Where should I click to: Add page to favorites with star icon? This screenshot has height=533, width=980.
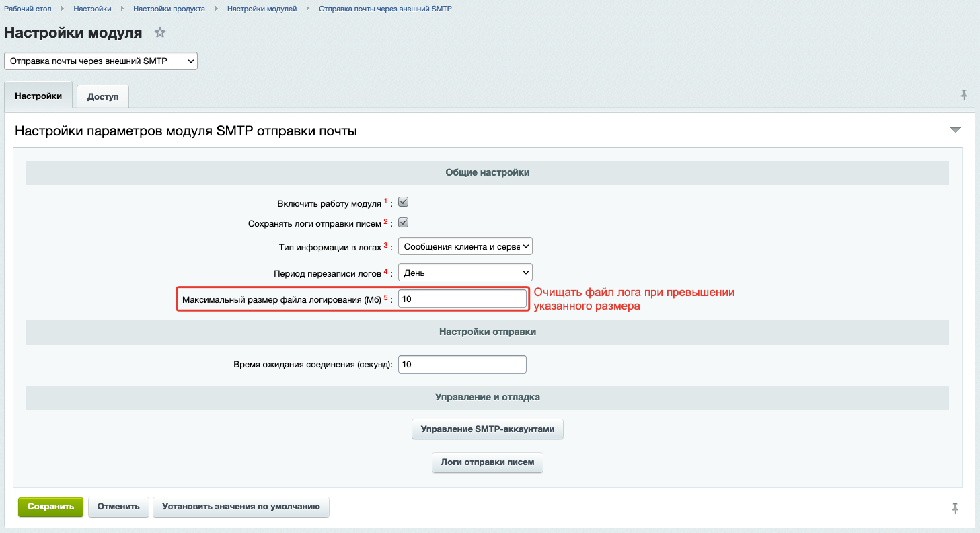pyautogui.click(x=160, y=32)
